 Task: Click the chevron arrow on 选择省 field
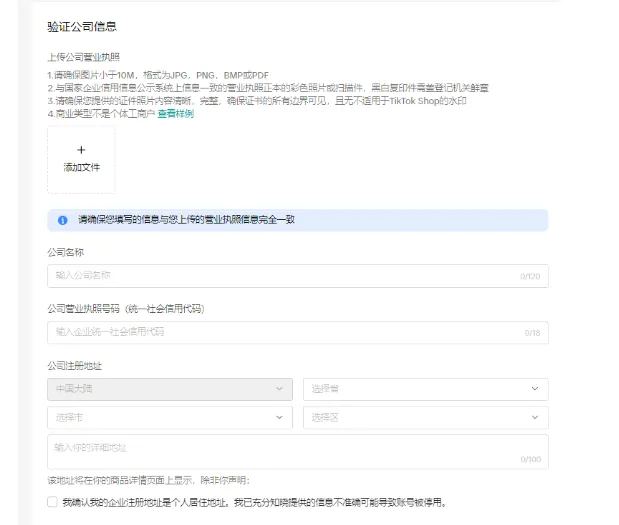click(x=535, y=388)
